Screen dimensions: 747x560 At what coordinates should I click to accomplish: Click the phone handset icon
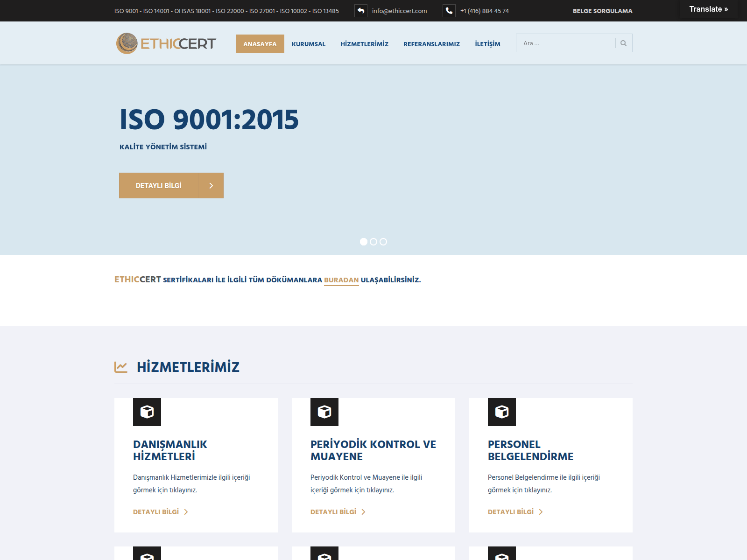(x=449, y=11)
